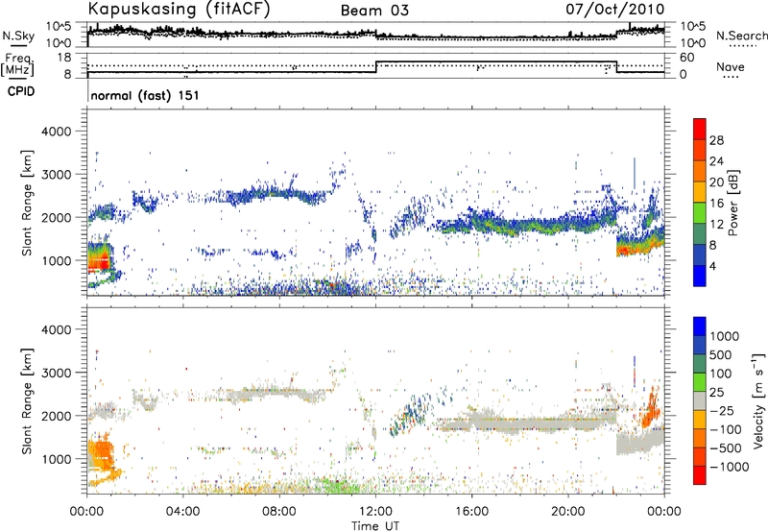Click the 'Nave' legend label
This screenshot has height=532, width=768.
(x=730, y=66)
